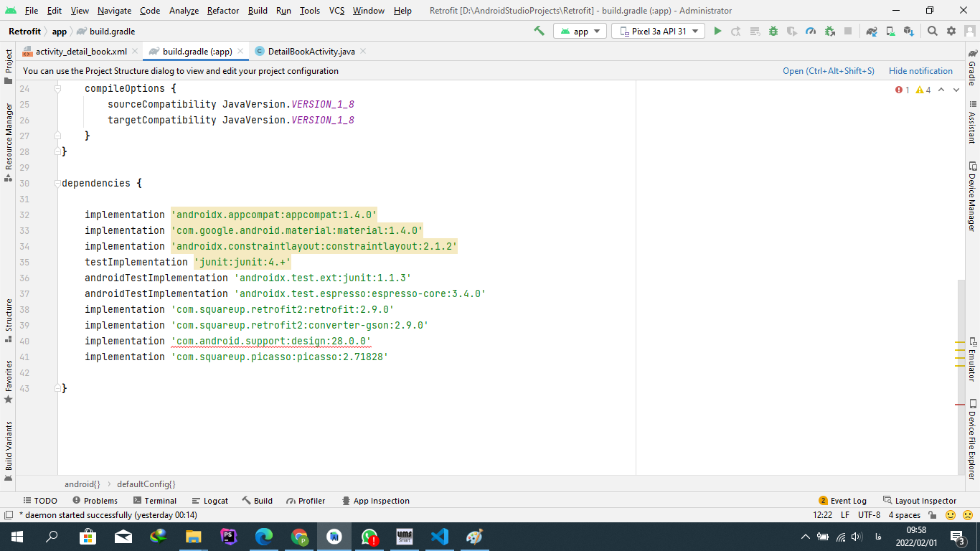Open the Event Log tool window
The width and height of the screenshot is (980, 551).
843,501
